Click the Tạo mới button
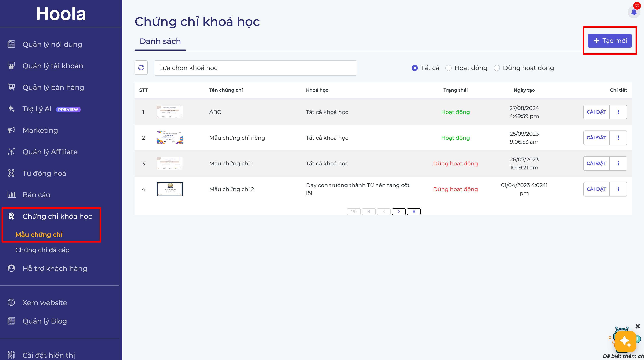Screen dimensions: 644x360 pyautogui.click(x=609, y=40)
